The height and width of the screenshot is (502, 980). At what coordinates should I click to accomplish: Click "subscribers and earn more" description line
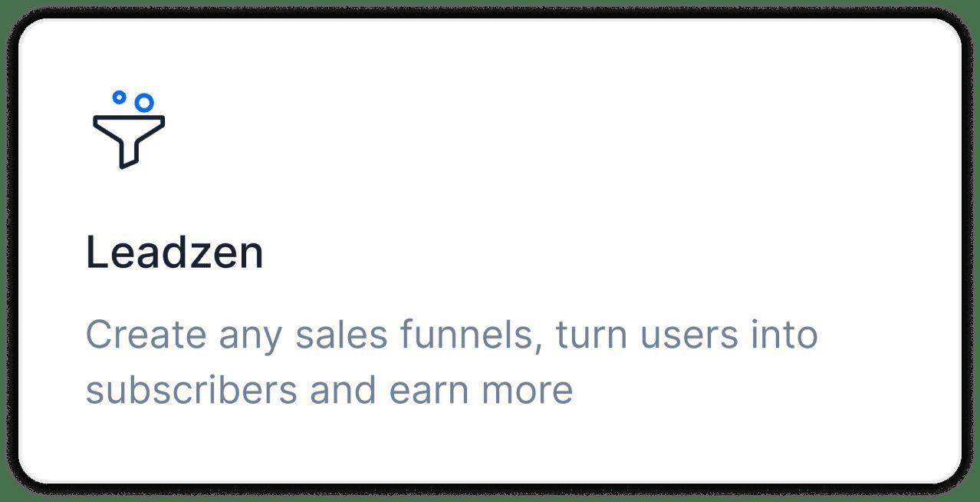(329, 390)
